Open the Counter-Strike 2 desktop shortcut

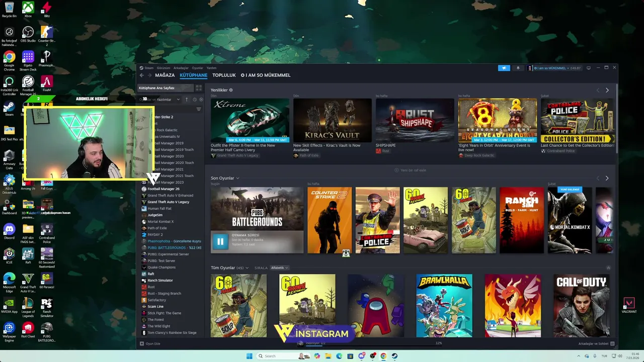[47, 36]
